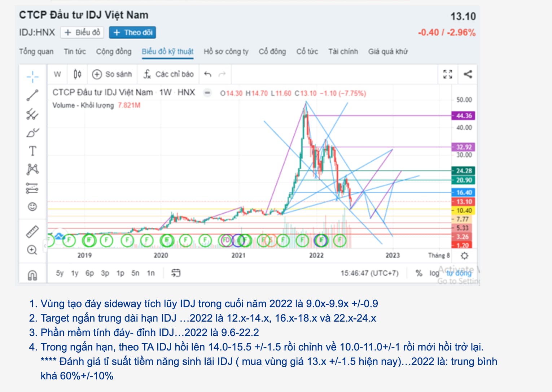Viewport: 552px width, 392px height.
Task: Click the 16.40 blue price label
Action: [x=464, y=193]
